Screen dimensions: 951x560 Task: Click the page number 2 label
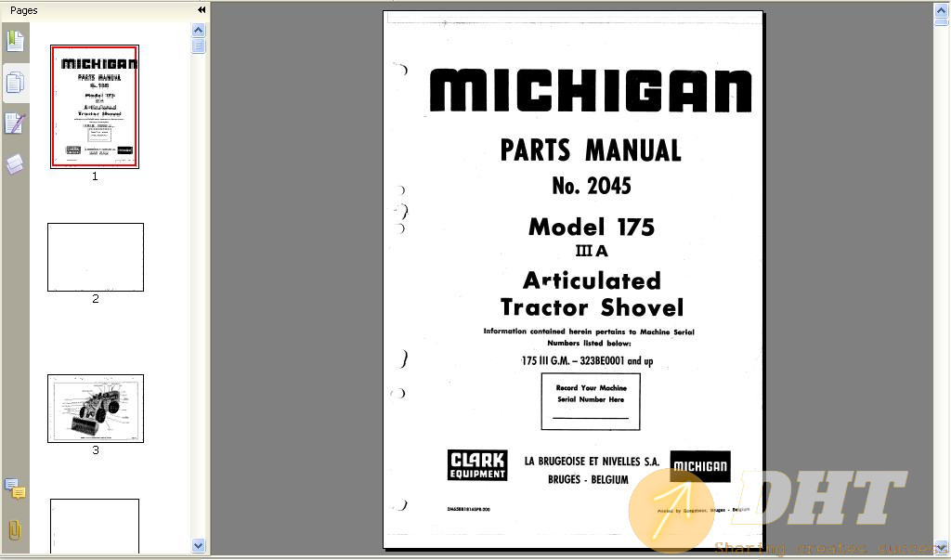tap(96, 298)
